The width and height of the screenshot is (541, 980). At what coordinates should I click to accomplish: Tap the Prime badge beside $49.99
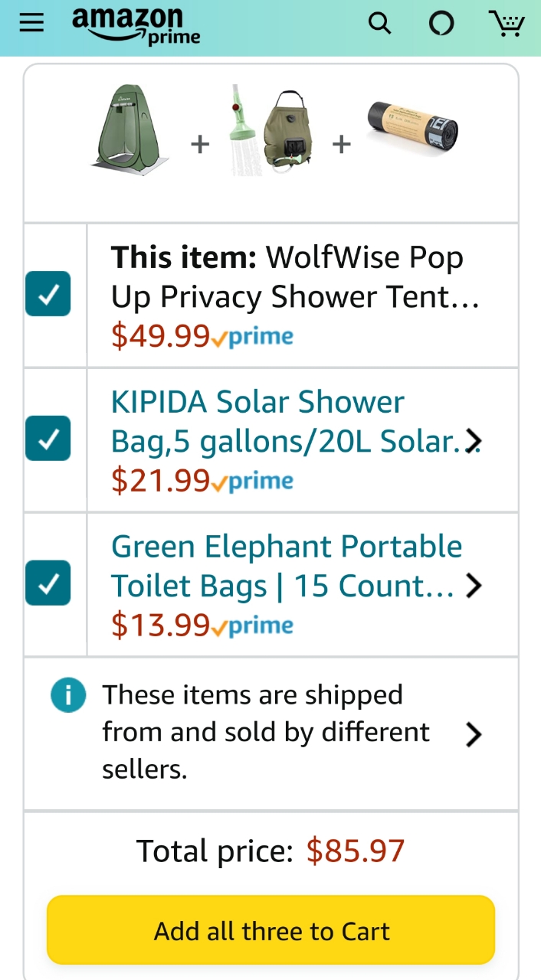252,336
